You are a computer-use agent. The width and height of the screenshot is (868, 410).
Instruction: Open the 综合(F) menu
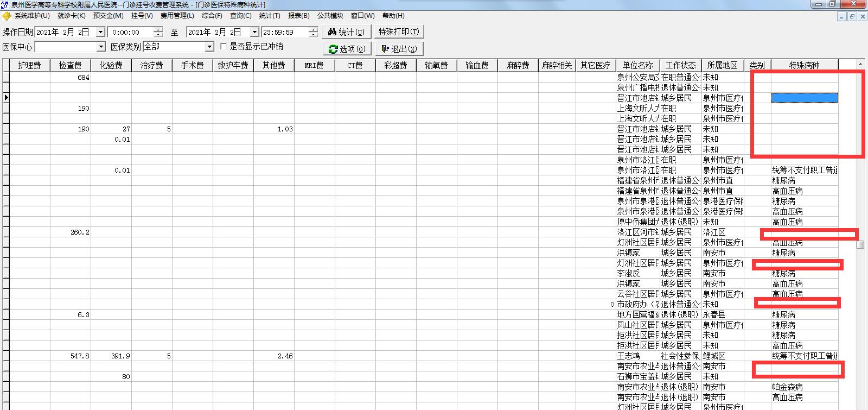(212, 16)
